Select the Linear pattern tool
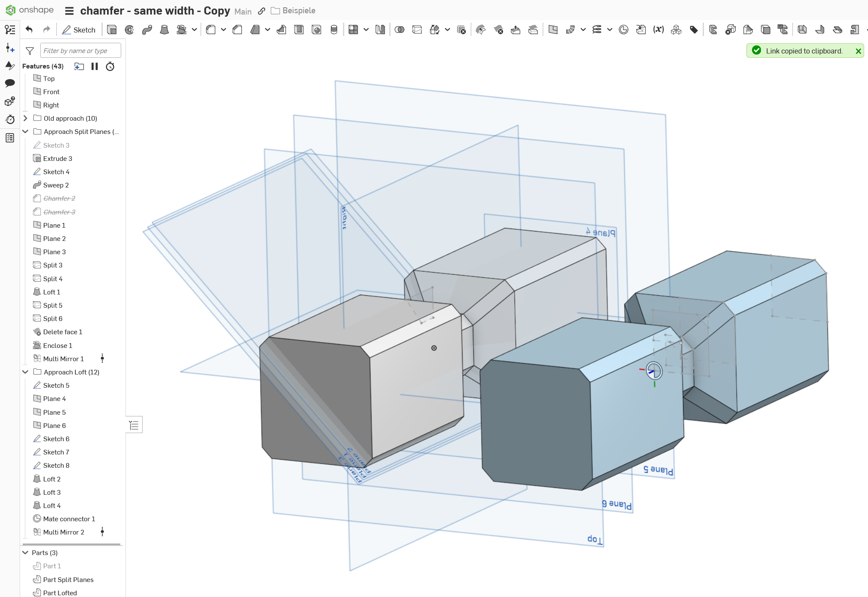The height and width of the screenshot is (597, 868). point(353,30)
